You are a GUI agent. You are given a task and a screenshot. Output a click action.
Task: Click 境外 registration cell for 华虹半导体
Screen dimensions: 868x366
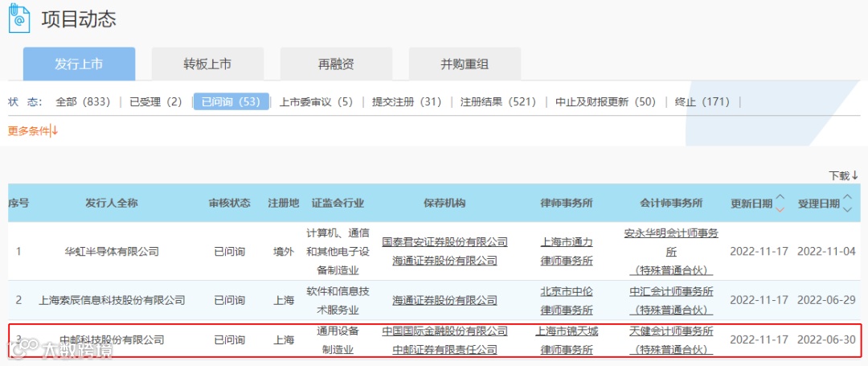pos(284,252)
